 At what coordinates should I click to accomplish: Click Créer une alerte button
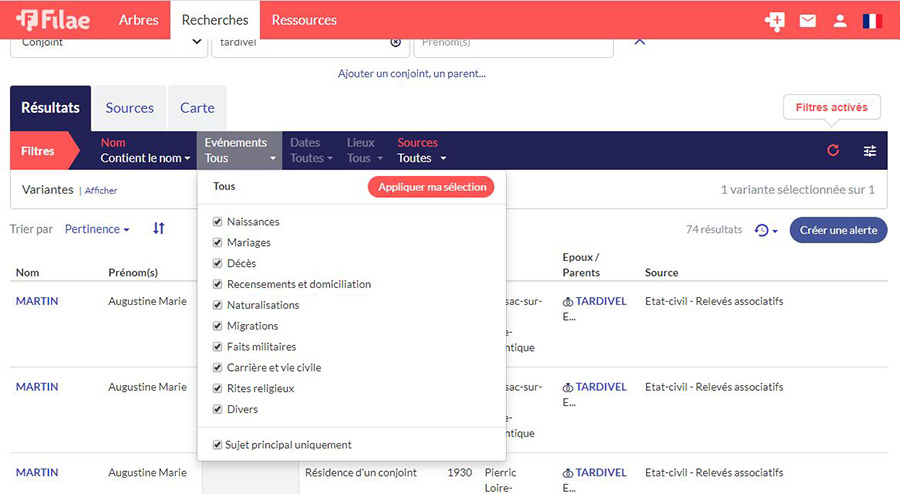pyautogui.click(x=838, y=230)
